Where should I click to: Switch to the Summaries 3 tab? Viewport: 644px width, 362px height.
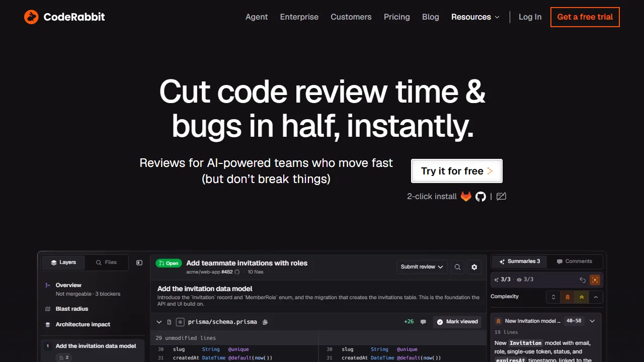point(520,261)
